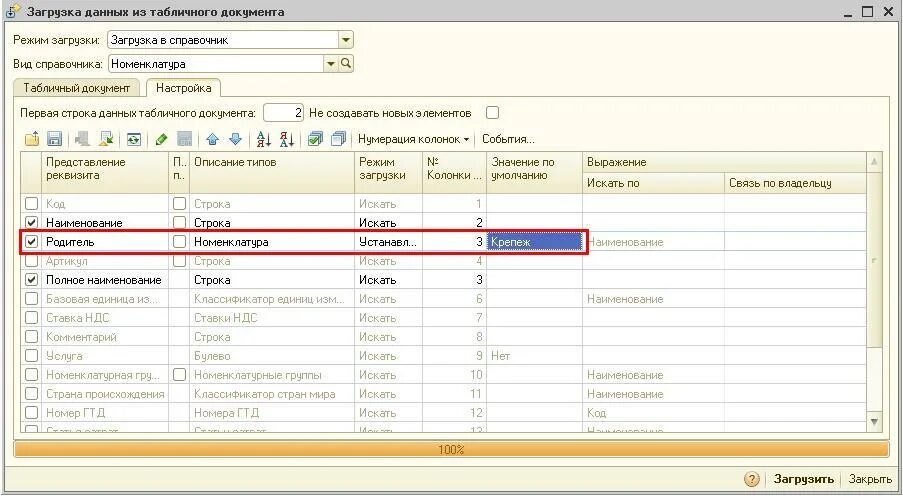Check the Ставка НДС row checkbox

coord(32,317)
